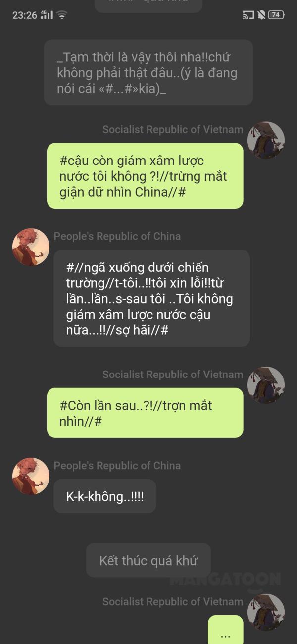Tap the green 'cậu còn giám xâm lược' message

click(145, 176)
